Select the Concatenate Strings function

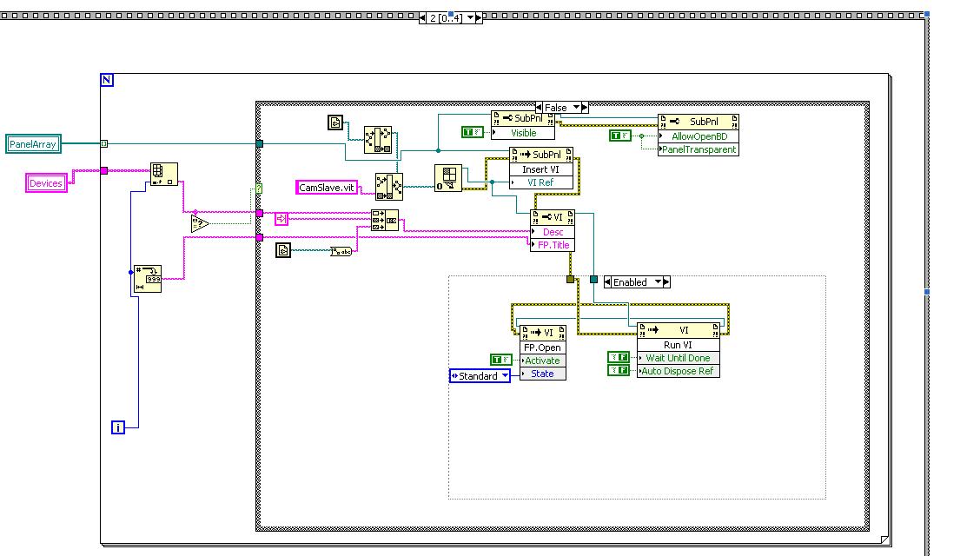point(385,221)
